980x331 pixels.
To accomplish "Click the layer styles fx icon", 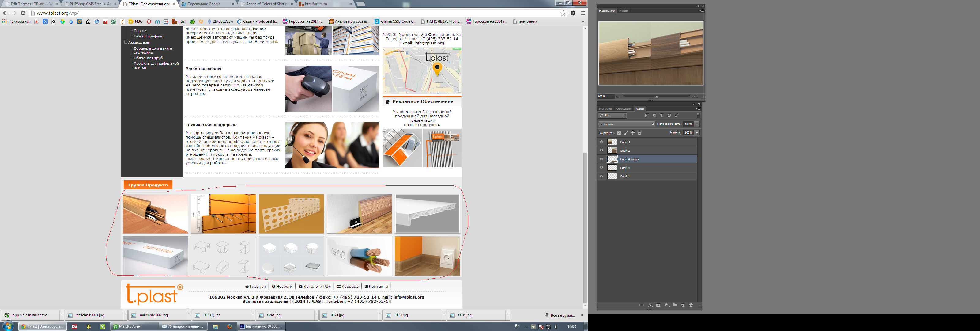I will [650, 306].
